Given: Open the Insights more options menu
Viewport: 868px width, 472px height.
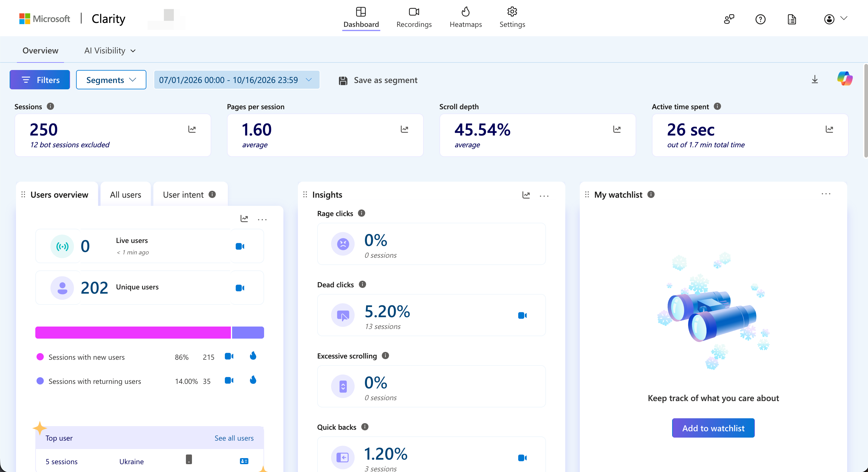Looking at the screenshot, I should [544, 196].
